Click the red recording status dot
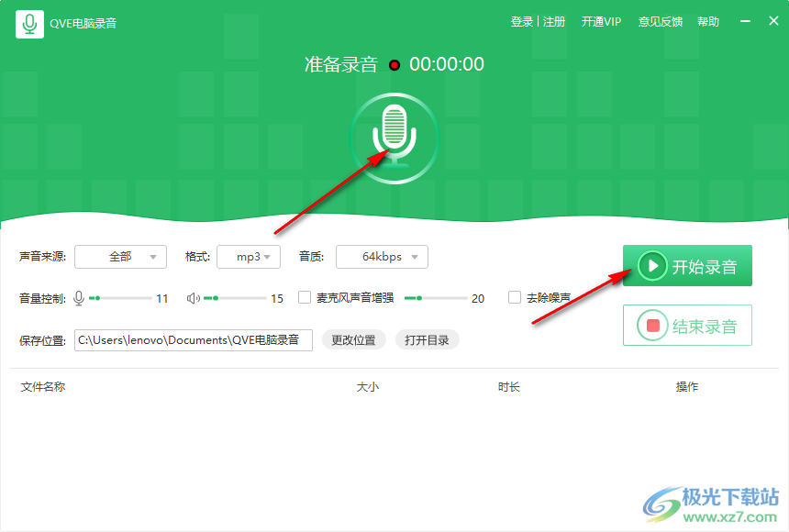 [394, 64]
